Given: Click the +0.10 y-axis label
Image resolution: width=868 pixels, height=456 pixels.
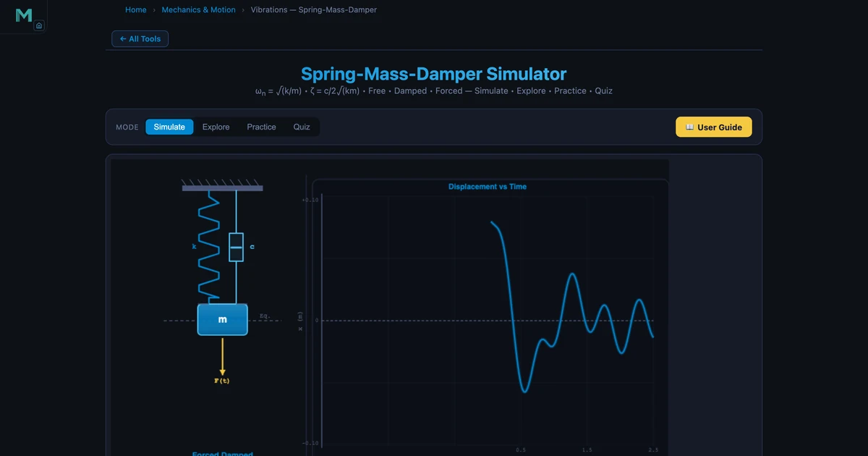Looking at the screenshot, I should [x=310, y=200].
